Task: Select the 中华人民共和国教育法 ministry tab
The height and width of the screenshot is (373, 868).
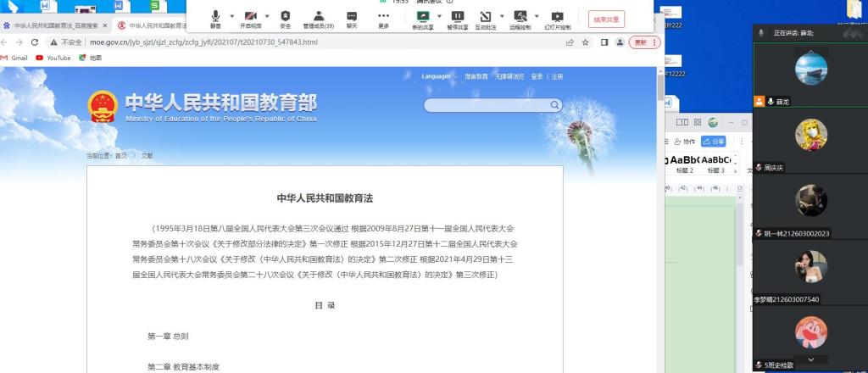Action: pos(153,25)
